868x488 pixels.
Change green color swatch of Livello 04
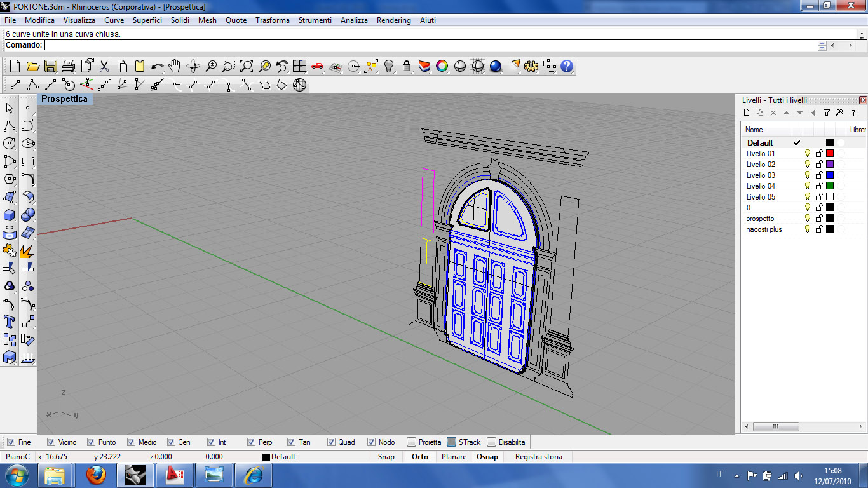click(x=830, y=186)
